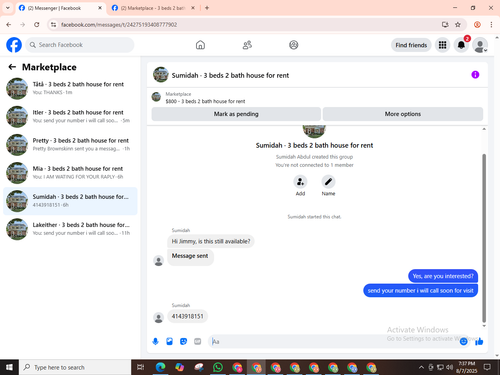The width and height of the screenshot is (500, 375).
Task: Select the Sumidah conversation in list
Action: (70, 201)
